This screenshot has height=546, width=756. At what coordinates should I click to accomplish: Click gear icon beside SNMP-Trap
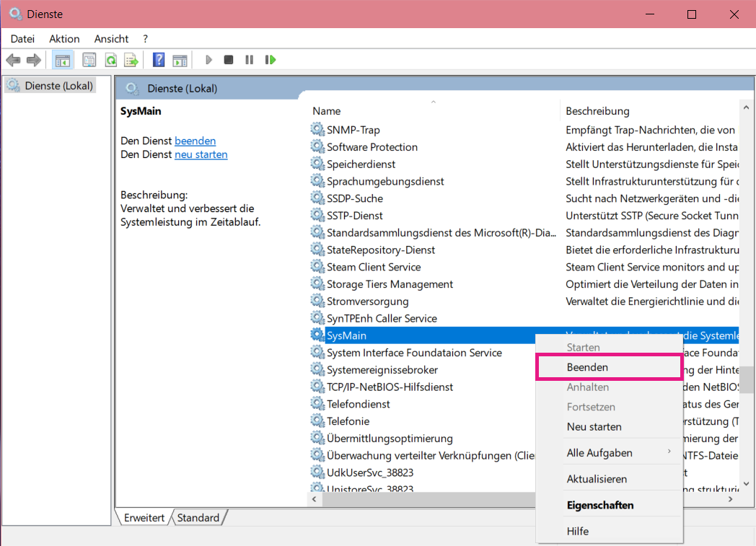[317, 129]
